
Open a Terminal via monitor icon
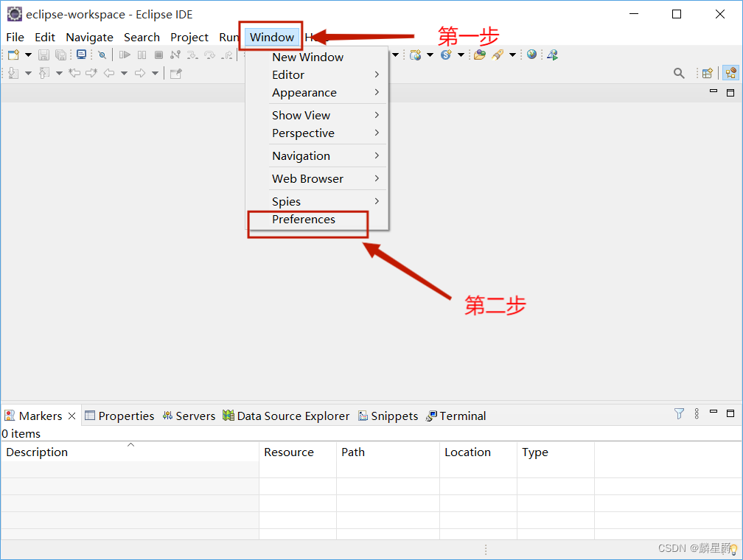click(82, 55)
